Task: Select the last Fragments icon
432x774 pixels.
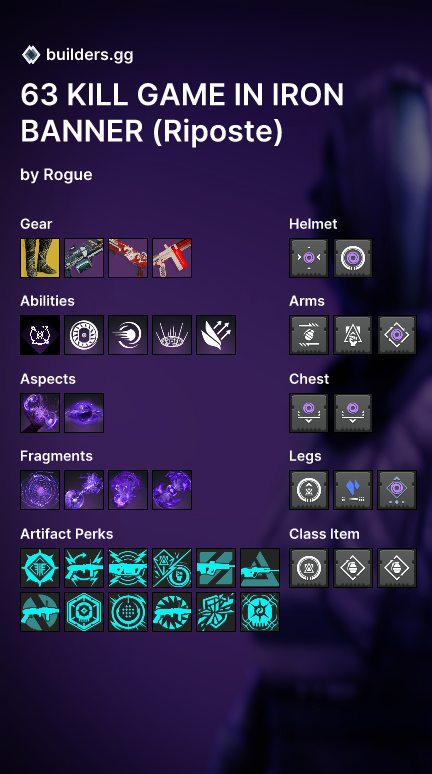Action: 172,490
